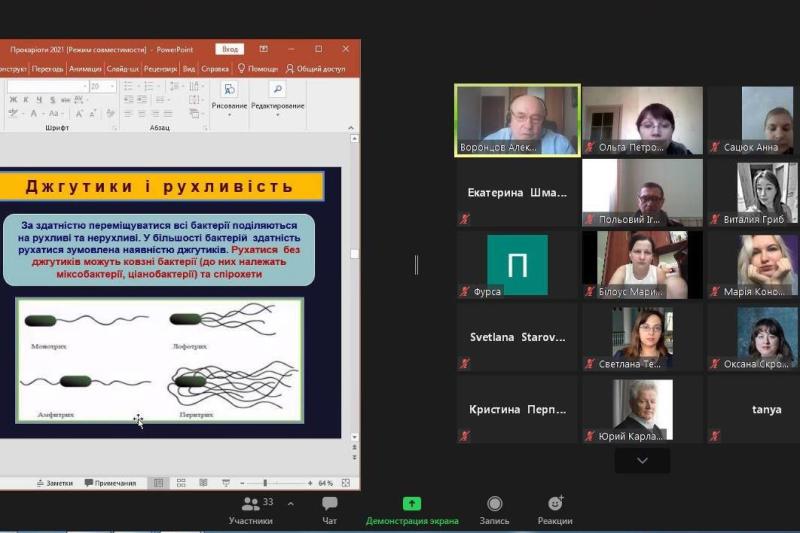Open the font name combo box
Viewport: 800px width, 533px height.
47,86
